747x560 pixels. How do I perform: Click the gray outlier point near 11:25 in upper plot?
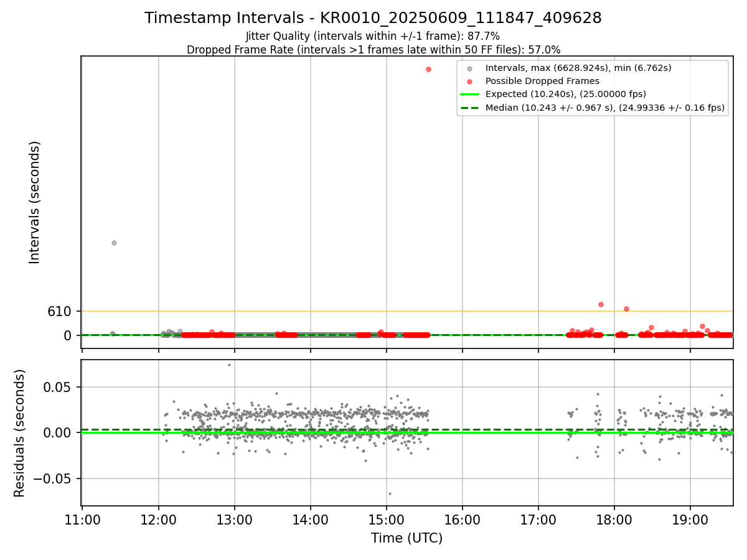114,243
